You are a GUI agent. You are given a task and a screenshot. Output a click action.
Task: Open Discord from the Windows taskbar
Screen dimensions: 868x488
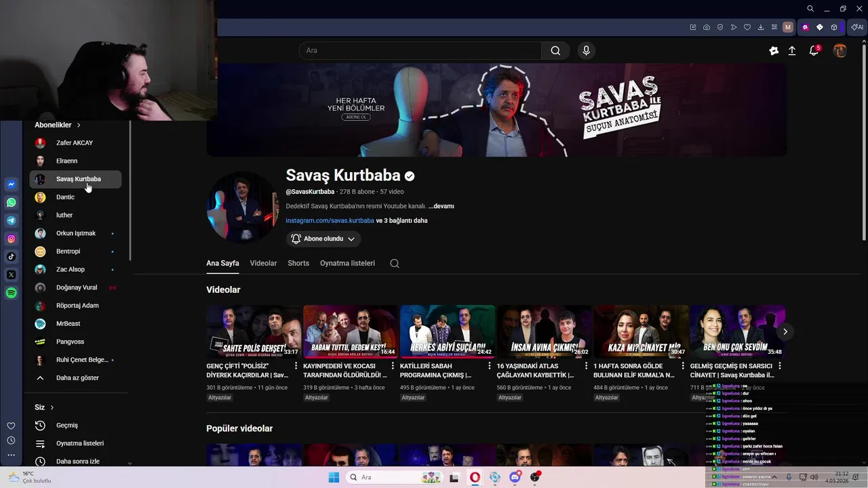515,477
